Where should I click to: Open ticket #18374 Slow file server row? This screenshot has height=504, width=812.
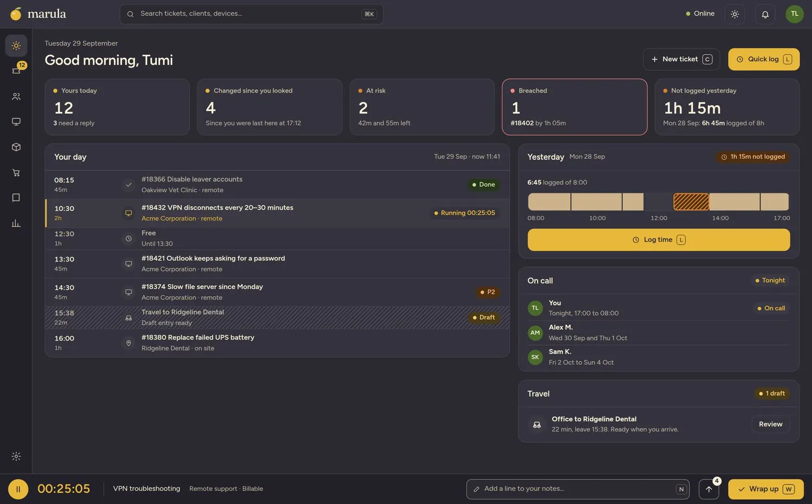pos(277,292)
